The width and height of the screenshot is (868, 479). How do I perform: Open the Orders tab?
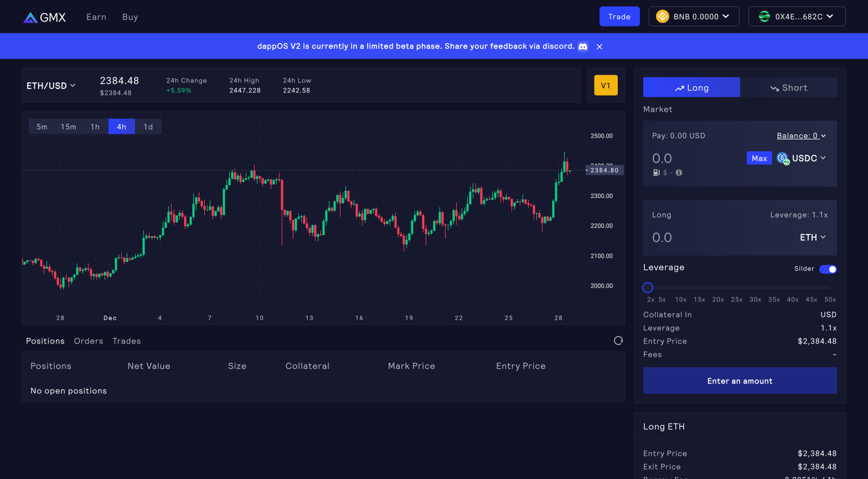[x=89, y=341]
